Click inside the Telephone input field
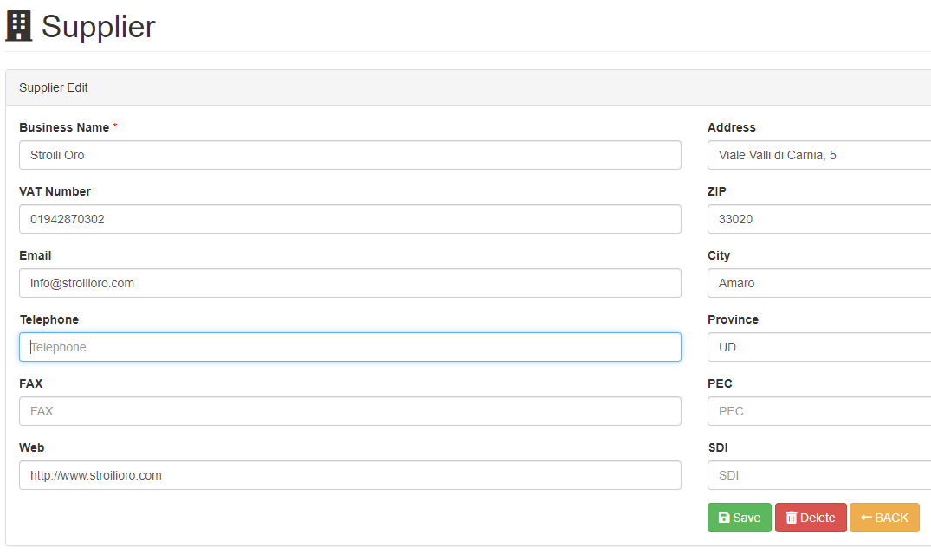 click(350, 347)
